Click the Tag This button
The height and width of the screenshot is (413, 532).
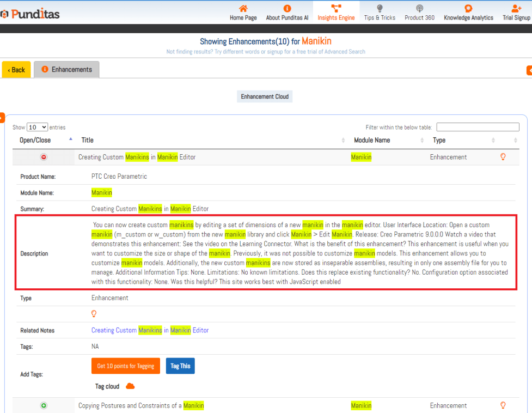(x=180, y=366)
